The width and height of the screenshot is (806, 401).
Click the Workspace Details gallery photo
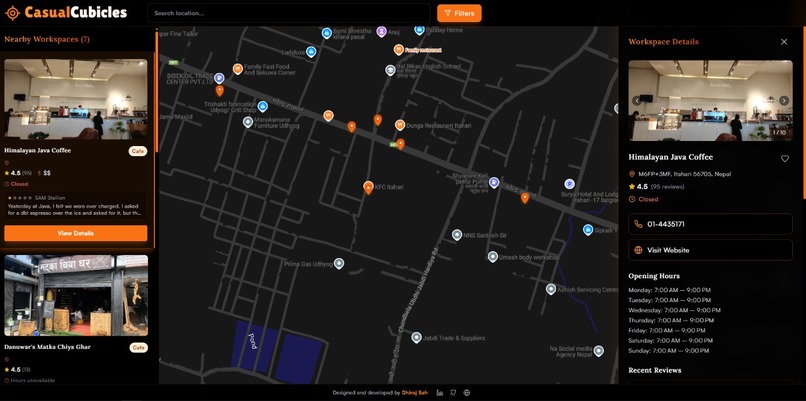(710, 101)
